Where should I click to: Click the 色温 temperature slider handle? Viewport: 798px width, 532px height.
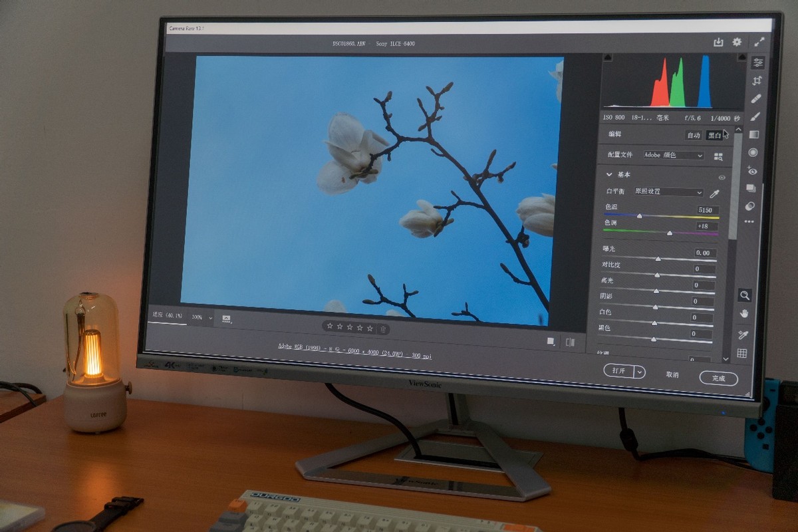tap(640, 215)
